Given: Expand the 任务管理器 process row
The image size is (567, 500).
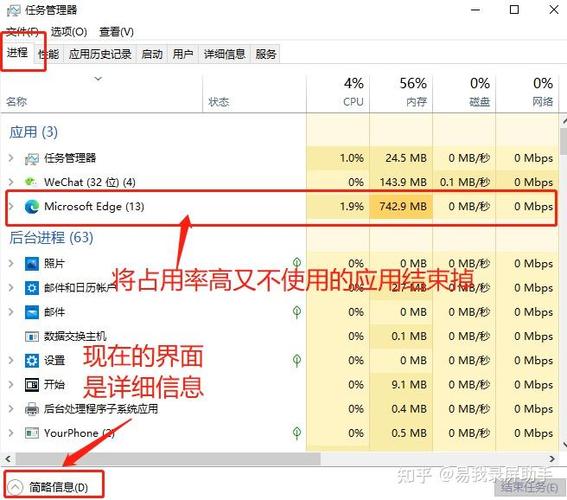Looking at the screenshot, I should pos(11,158).
